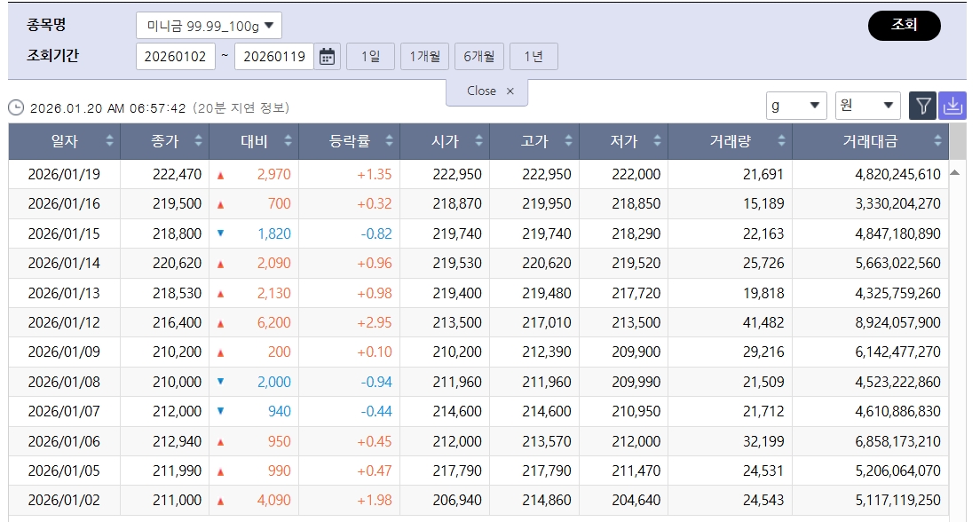
Task: Expand the g weight unit dropdown
Action: pos(796,106)
